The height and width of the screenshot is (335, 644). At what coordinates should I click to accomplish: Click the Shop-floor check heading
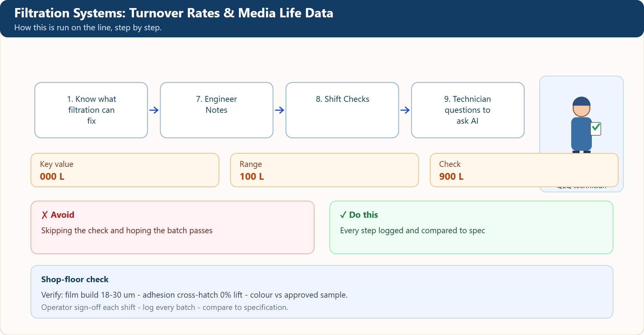75,279
